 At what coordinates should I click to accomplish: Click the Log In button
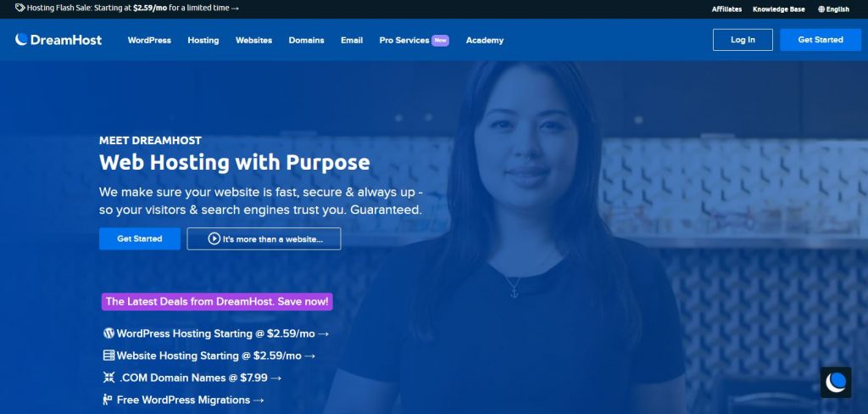click(743, 40)
